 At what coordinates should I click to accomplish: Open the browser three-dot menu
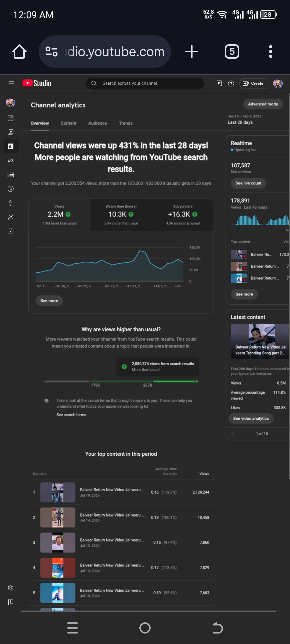[x=271, y=52]
